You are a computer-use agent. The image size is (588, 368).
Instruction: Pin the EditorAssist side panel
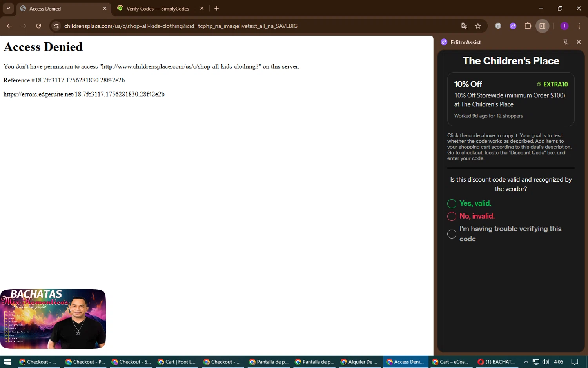coord(566,42)
